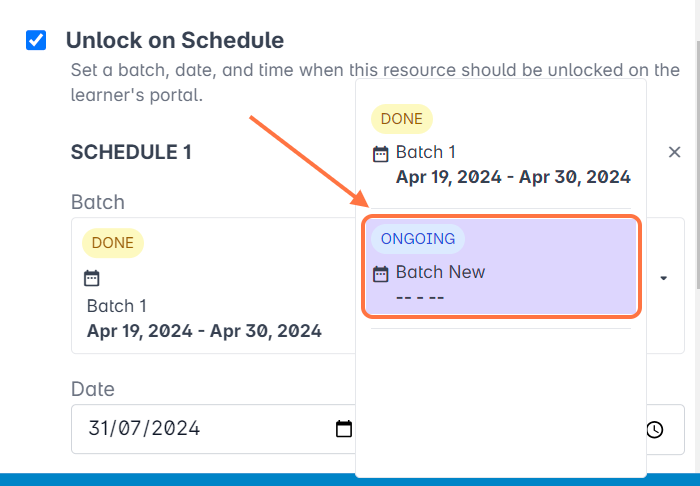
Task: Remove Schedule 1 with the X icon
Action: click(x=674, y=152)
